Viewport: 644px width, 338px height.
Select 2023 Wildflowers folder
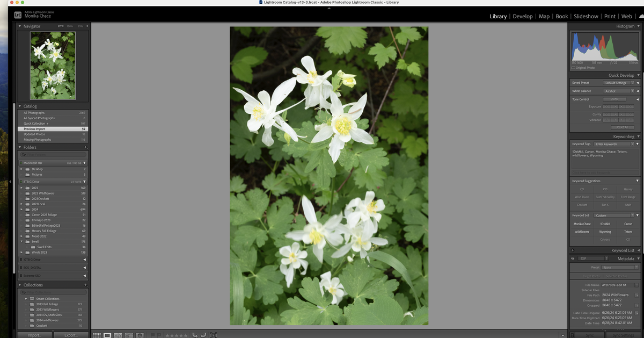pos(43,193)
